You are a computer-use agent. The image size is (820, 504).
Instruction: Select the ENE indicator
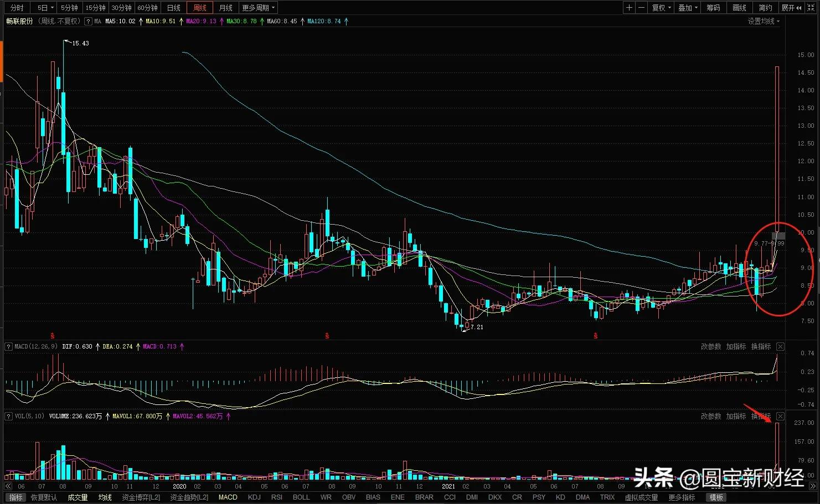398,497
